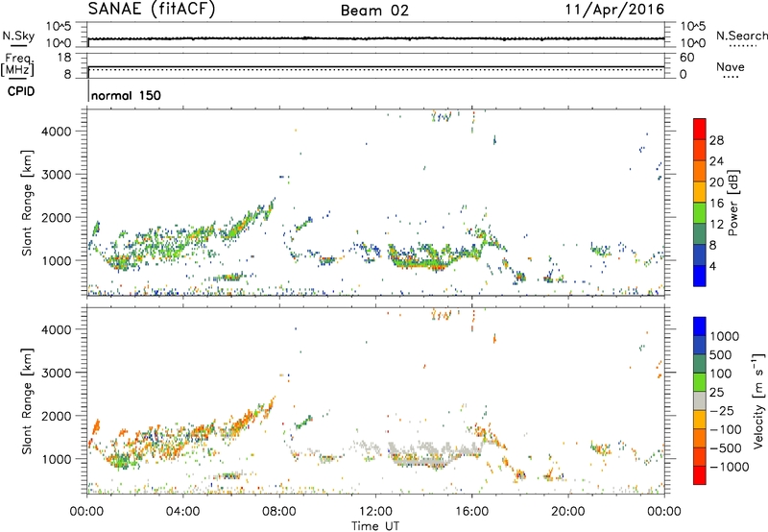The image size is (768, 532).
Task: Click the 24 label on Power colorbar
Action: [716, 161]
